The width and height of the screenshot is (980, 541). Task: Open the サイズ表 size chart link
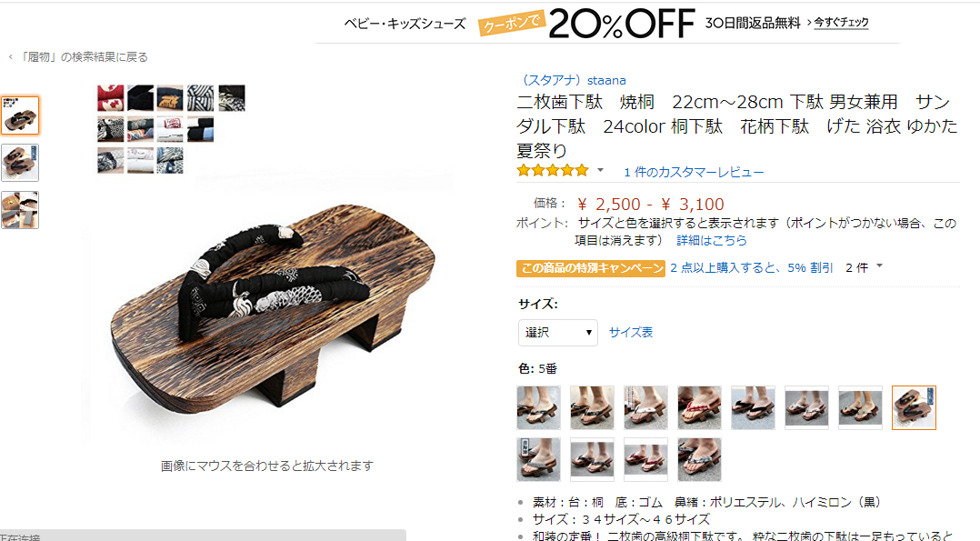(x=631, y=333)
